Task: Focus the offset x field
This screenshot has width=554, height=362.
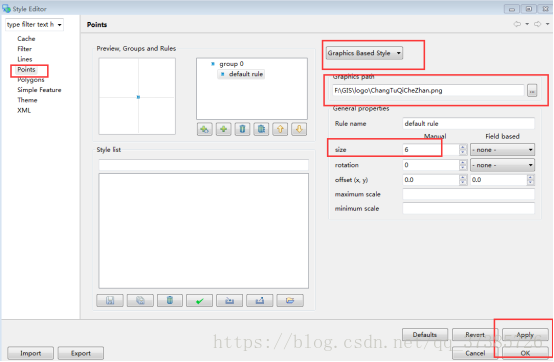Action: (431, 180)
